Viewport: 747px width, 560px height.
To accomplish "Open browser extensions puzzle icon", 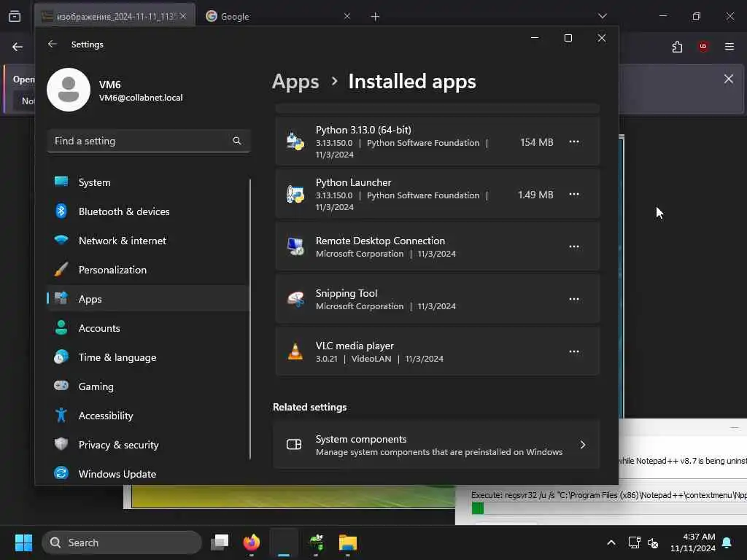I will [x=677, y=47].
